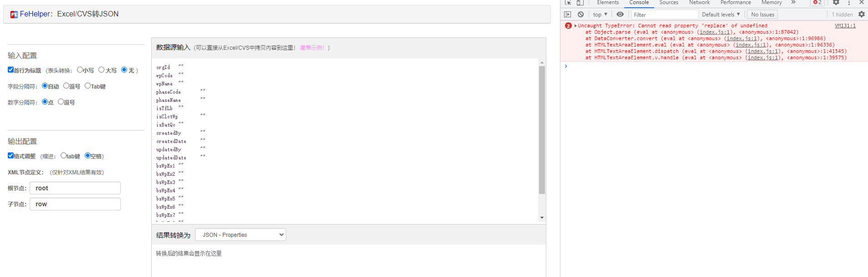The width and height of the screenshot is (868, 277).
Task: Open DevTools main settings gear
Action: 836,3
